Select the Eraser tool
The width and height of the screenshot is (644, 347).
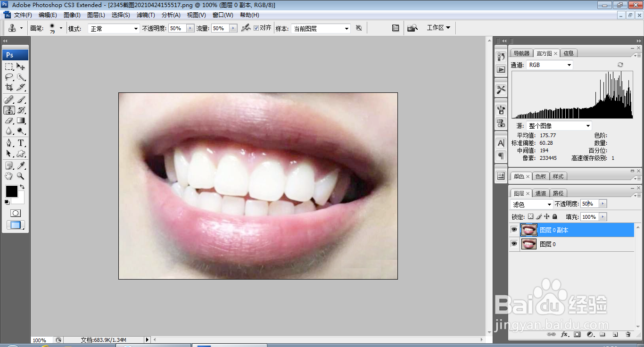pos(9,120)
